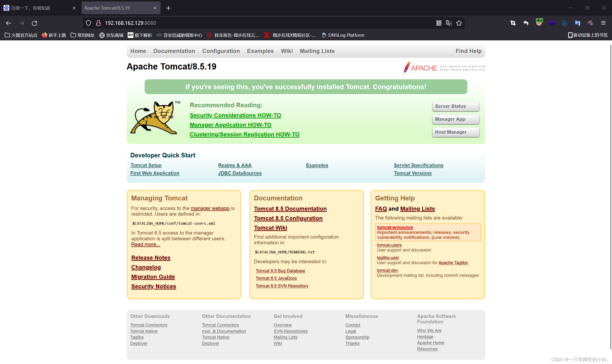This screenshot has width=612, height=364.
Task: Open the page translate icon in address bar
Action: (x=449, y=23)
